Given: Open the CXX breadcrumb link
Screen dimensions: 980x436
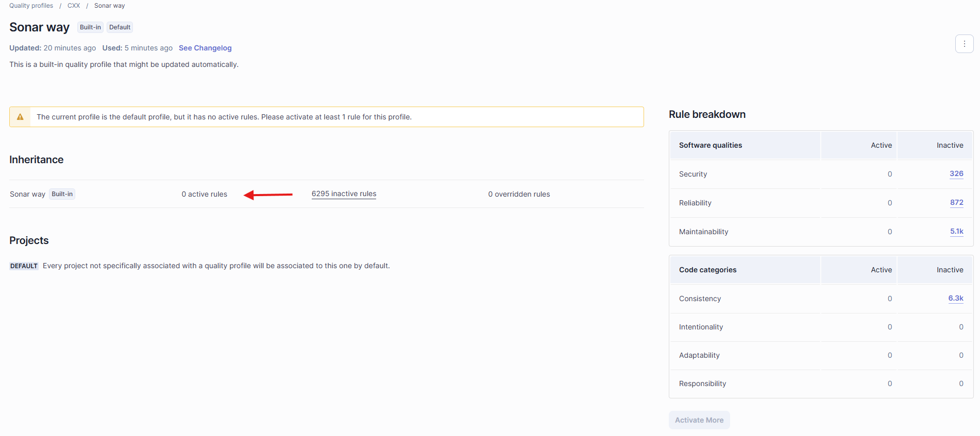Looking at the screenshot, I should 74,6.
